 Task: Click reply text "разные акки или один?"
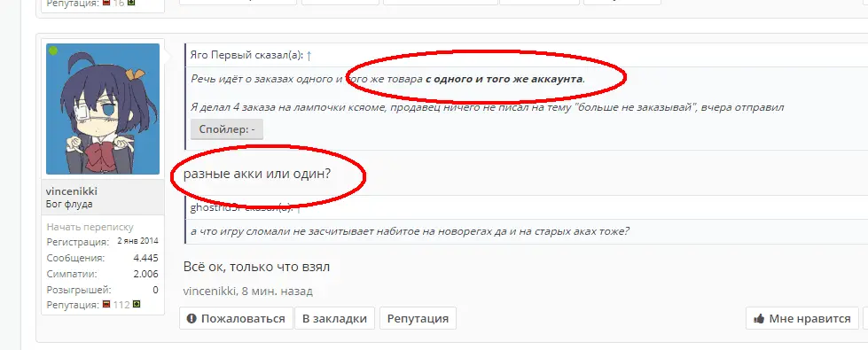tap(257, 174)
